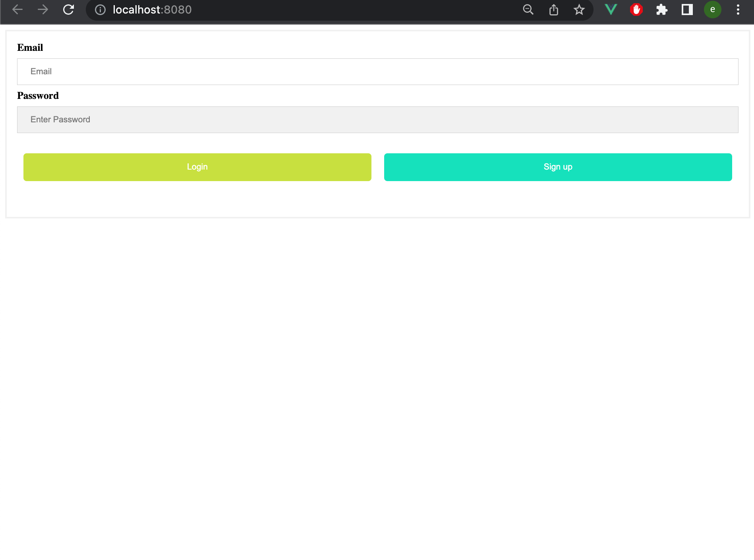Screen dimensions: 754x560
Task: Click the zoom magnifier icon in address bar
Action: 528,10
